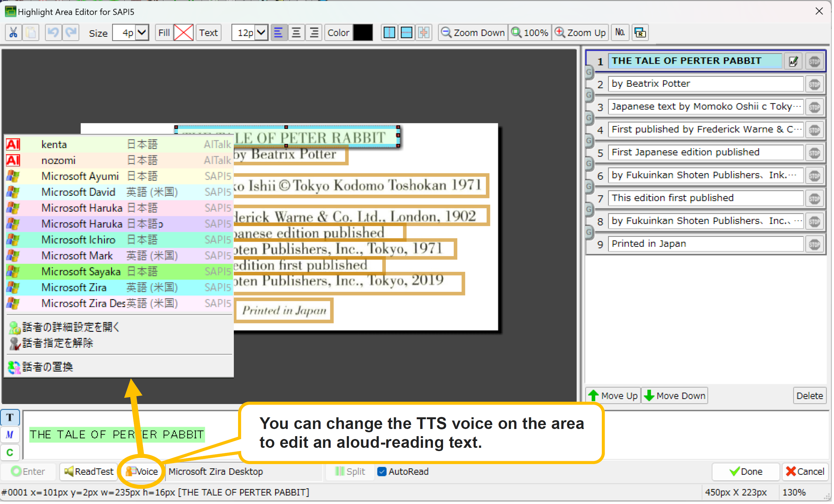Choose kenta AITalk voice

[x=119, y=145]
